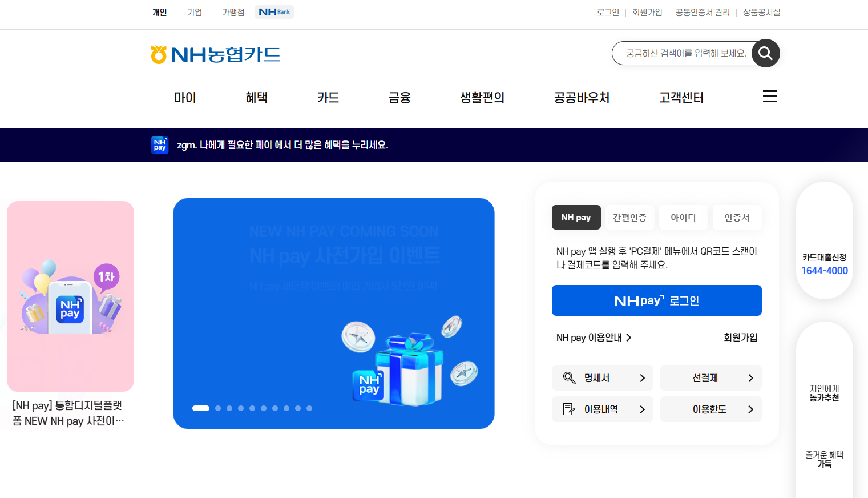Screen dimensions: 868x498
Task: Click the 회원가입 link in top bar
Action: click(647, 12)
